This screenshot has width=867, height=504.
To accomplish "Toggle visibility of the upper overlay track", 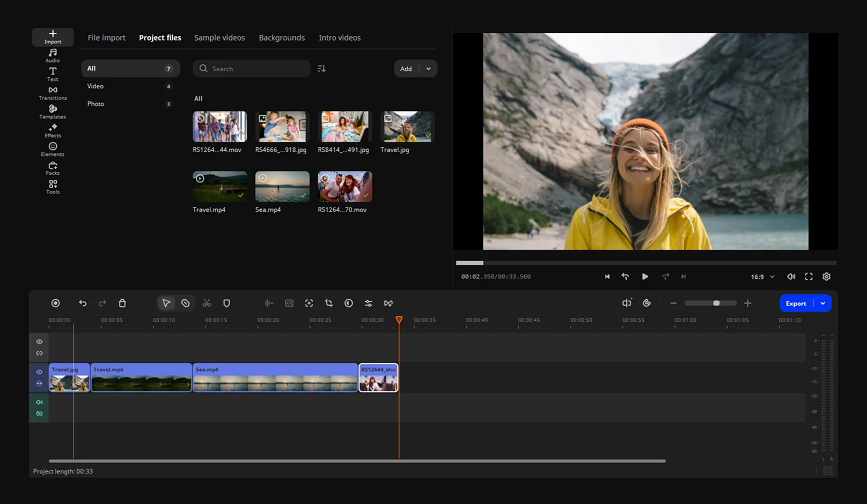I will click(39, 342).
